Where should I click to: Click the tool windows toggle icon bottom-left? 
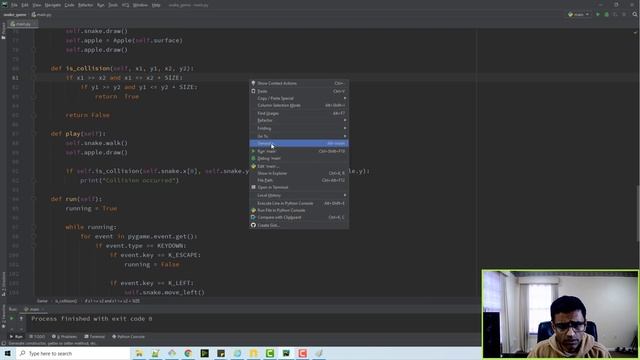(3, 343)
